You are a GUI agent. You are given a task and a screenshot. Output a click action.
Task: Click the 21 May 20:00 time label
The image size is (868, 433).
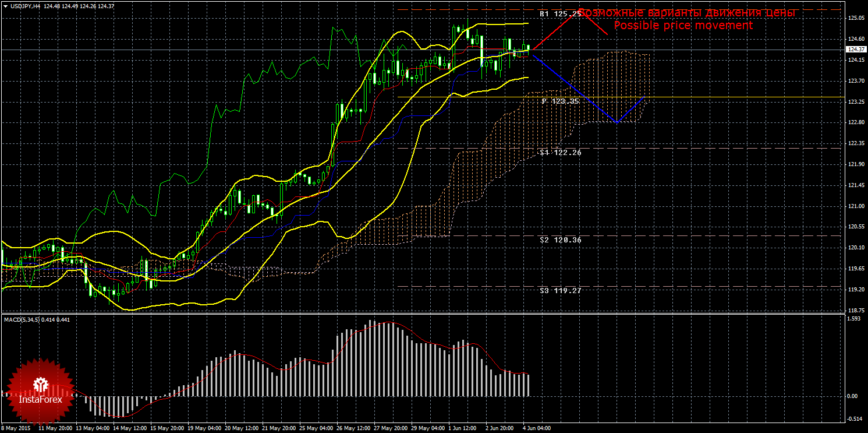point(278,428)
